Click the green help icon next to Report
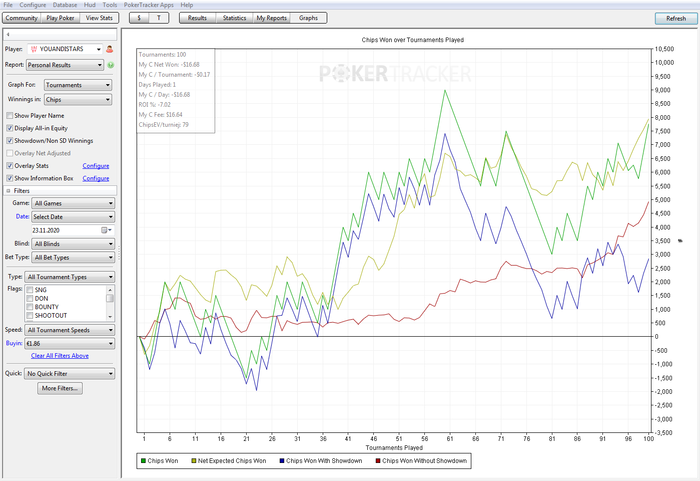This screenshot has width=700, height=481. pos(110,65)
